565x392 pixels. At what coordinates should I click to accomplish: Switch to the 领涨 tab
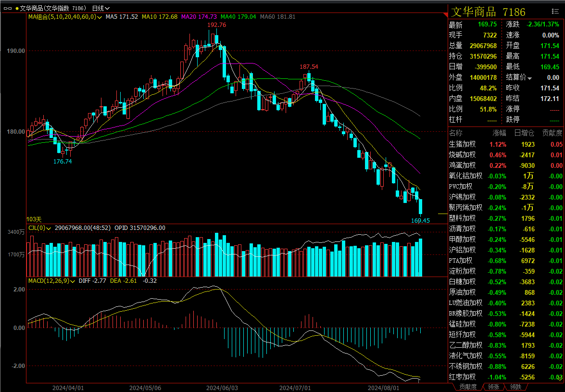click(x=493, y=387)
